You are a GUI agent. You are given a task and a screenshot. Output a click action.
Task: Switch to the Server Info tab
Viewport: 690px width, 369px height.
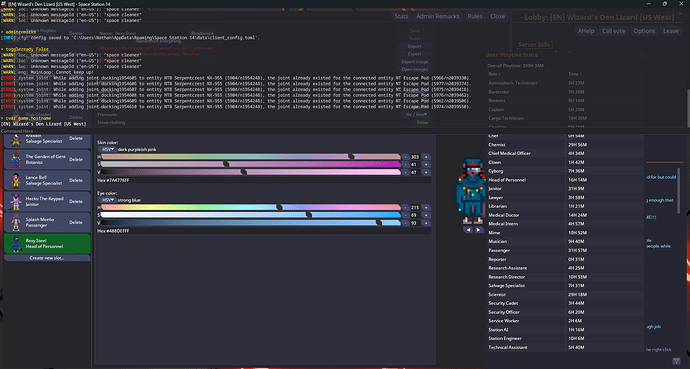pos(534,44)
